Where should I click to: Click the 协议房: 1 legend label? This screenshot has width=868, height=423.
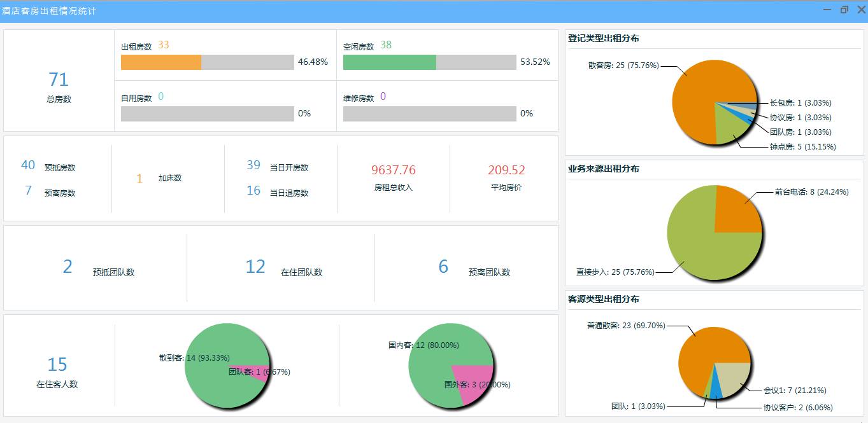[x=800, y=118]
